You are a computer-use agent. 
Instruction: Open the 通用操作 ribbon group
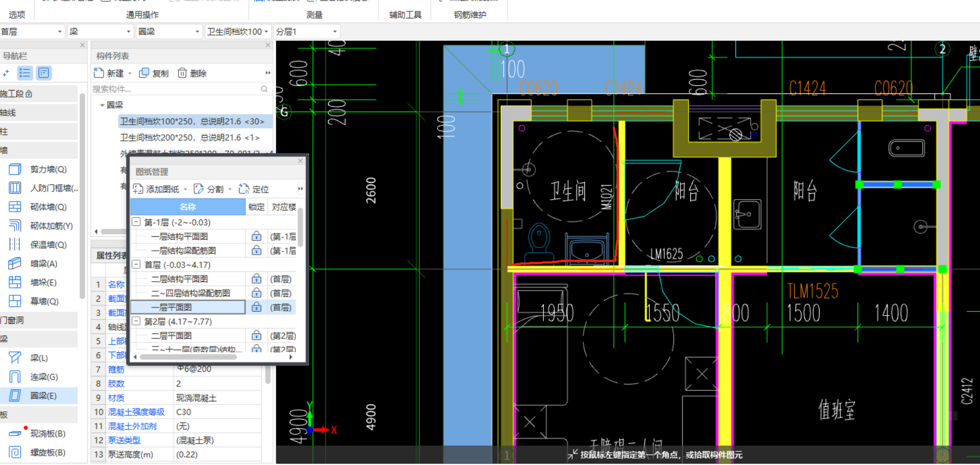click(x=142, y=15)
